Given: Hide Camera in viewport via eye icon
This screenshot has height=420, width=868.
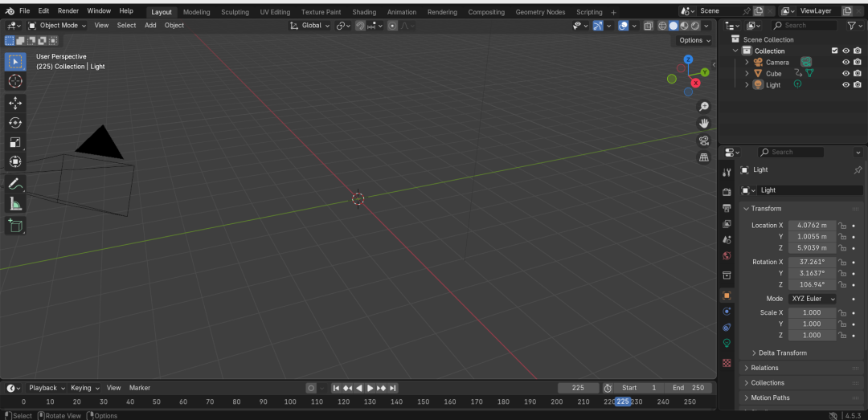Looking at the screenshot, I should pyautogui.click(x=845, y=62).
